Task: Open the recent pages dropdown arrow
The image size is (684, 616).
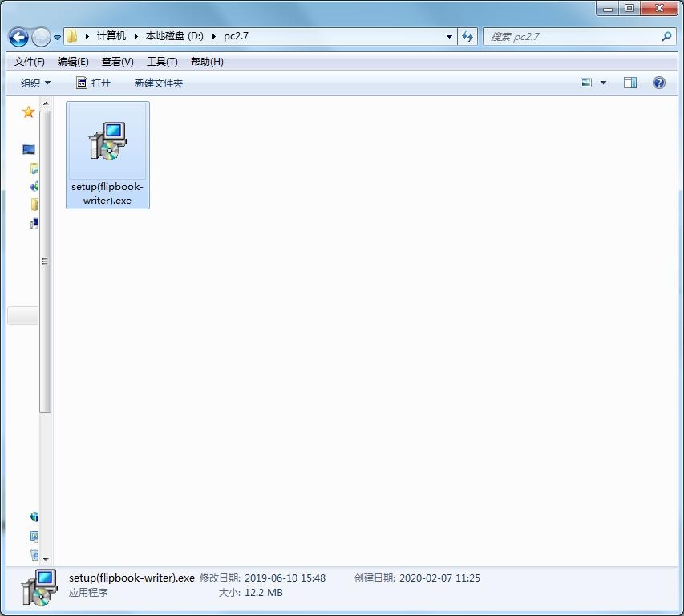Action: point(57,38)
